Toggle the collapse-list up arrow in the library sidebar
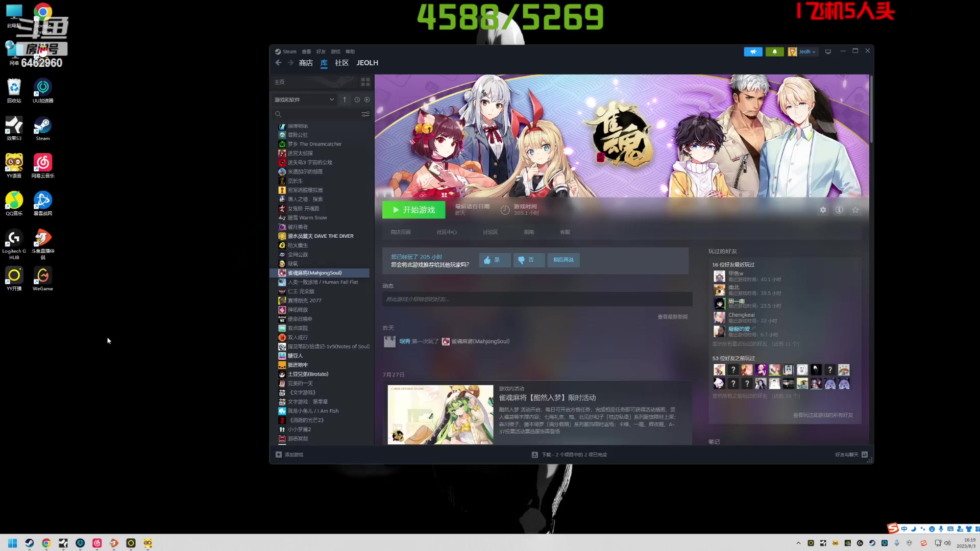Viewport: 980px width, 551px height. click(x=345, y=99)
